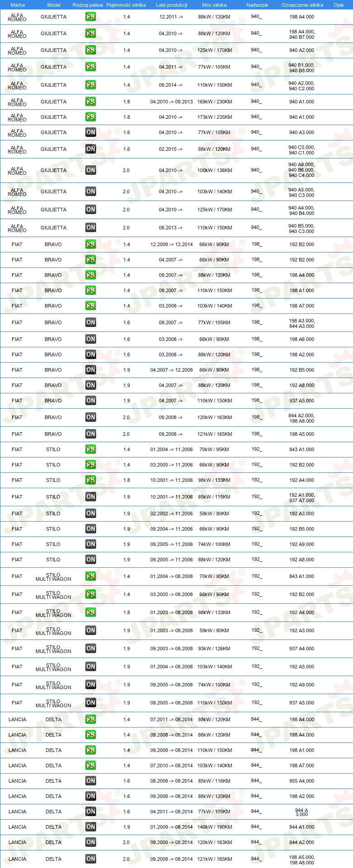The height and width of the screenshot is (868, 353).
Task: Click petrol icon in Giulietta 09.2014 row
Action: pos(91,85)
